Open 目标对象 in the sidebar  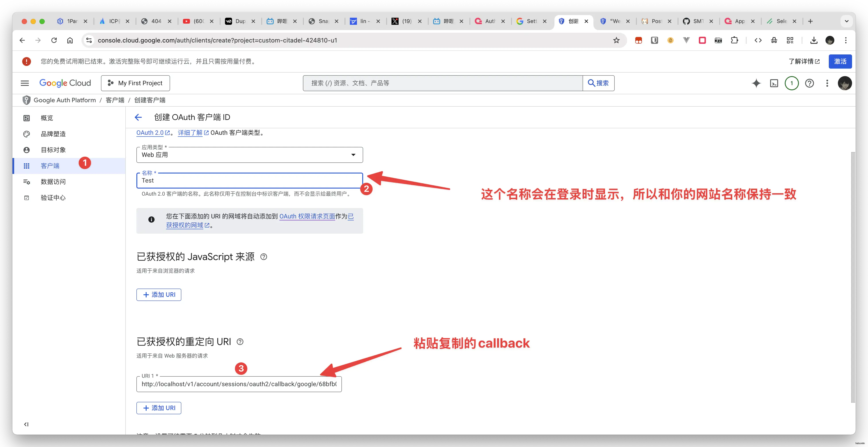pos(69,150)
